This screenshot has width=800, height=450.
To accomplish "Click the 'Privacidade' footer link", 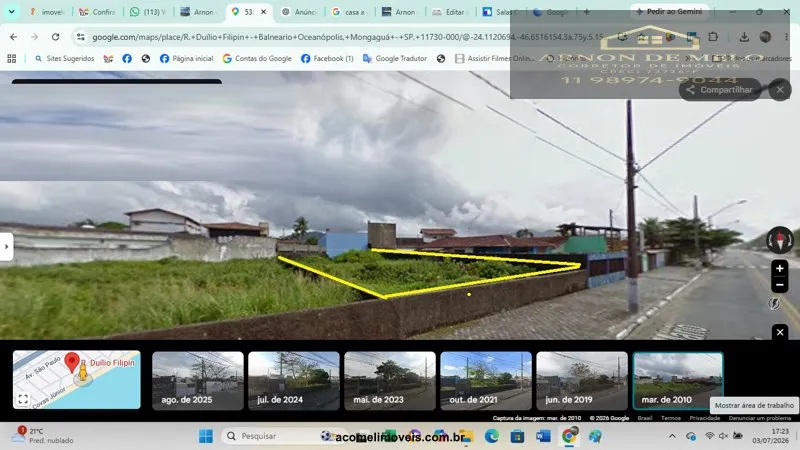I will click(705, 418).
